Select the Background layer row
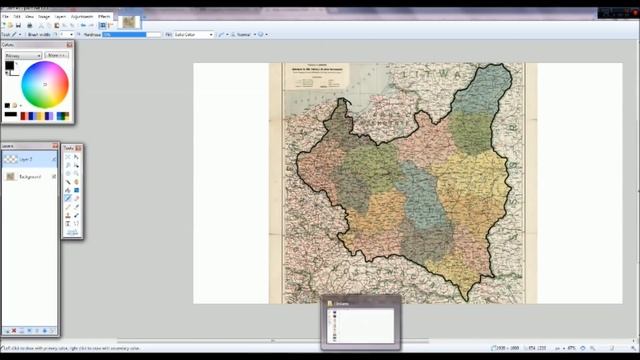This screenshot has width=640, height=360. (x=29, y=176)
